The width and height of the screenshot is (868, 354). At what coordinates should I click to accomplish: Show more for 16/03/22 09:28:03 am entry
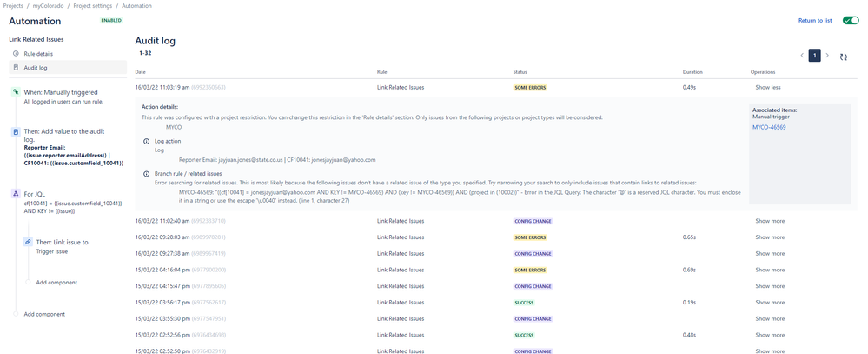pyautogui.click(x=770, y=237)
